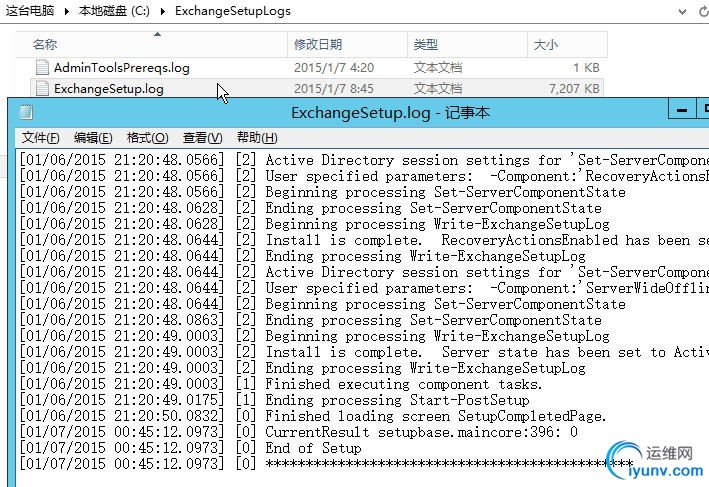Image resolution: width=709 pixels, height=487 pixels.
Task: Click the asterisks line at log end
Action: [x=449, y=464]
